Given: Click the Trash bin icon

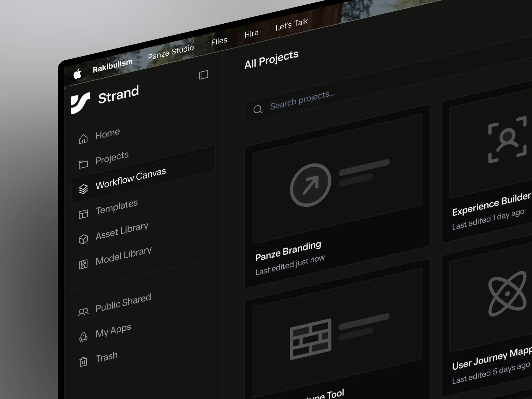Looking at the screenshot, I should coord(83,361).
